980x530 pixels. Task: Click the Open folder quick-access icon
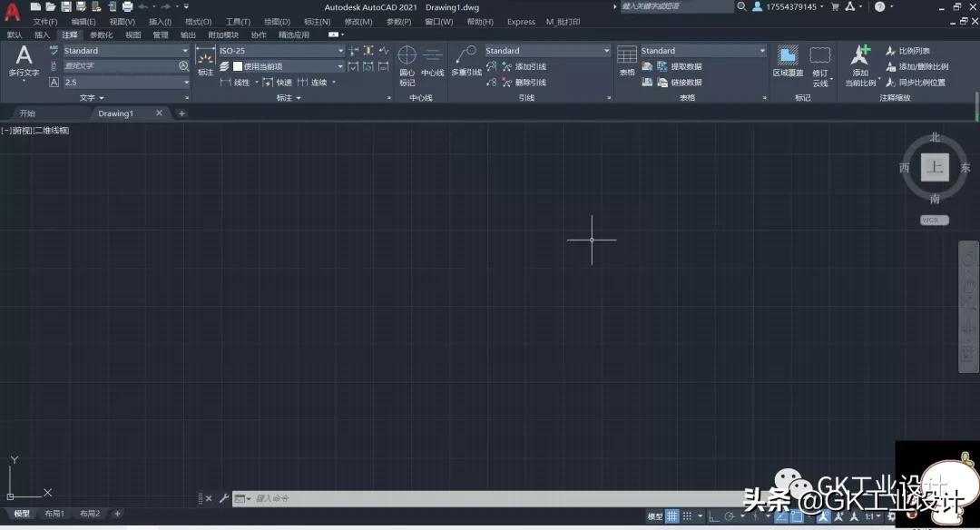(x=51, y=7)
